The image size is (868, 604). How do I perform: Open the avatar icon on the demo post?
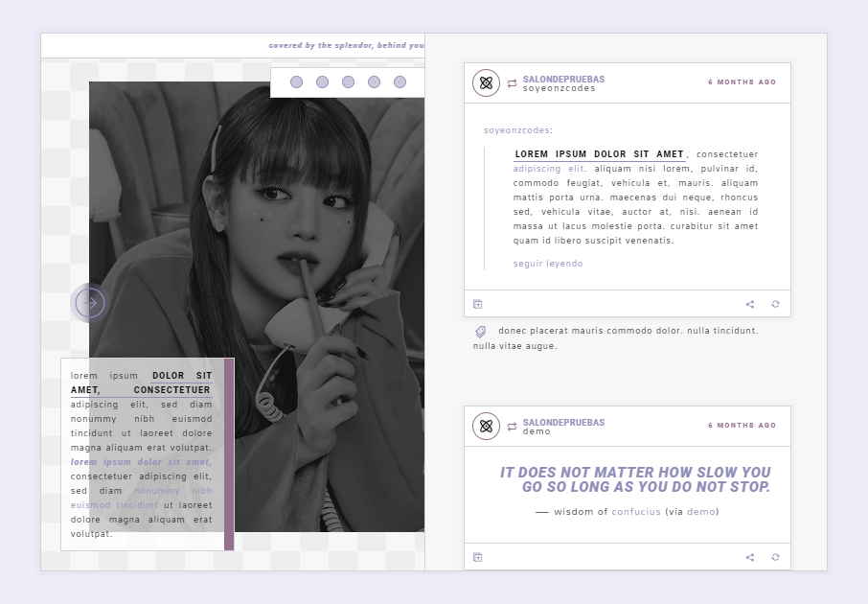486,426
